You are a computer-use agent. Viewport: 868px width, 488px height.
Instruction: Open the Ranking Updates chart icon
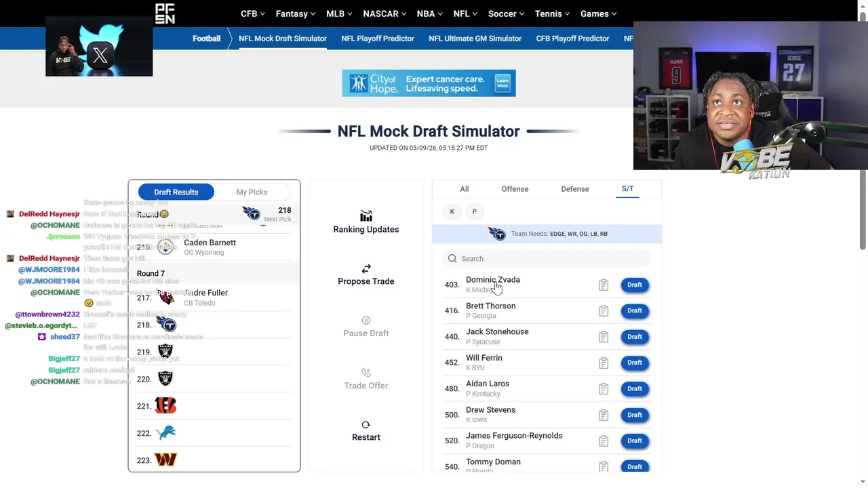pos(366,216)
